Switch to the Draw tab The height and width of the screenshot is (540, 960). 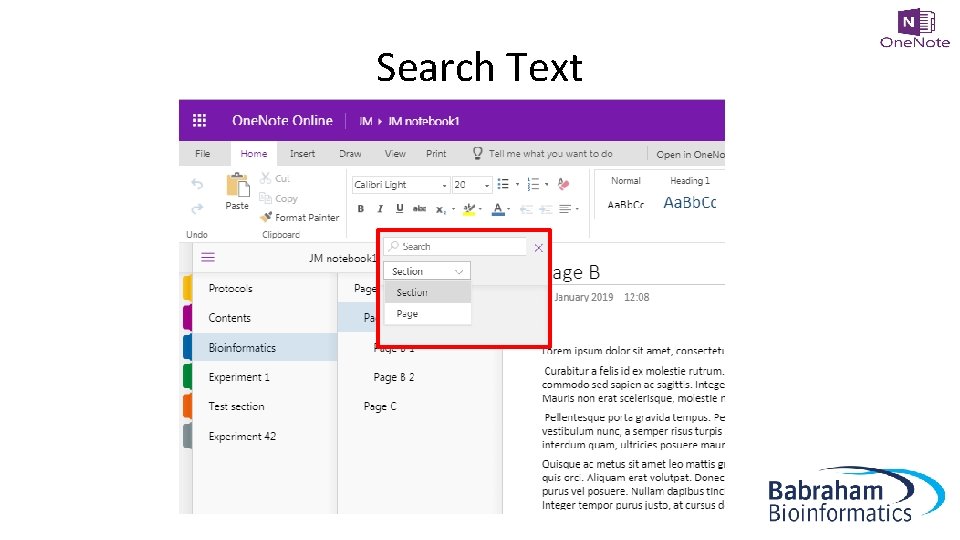[350, 154]
